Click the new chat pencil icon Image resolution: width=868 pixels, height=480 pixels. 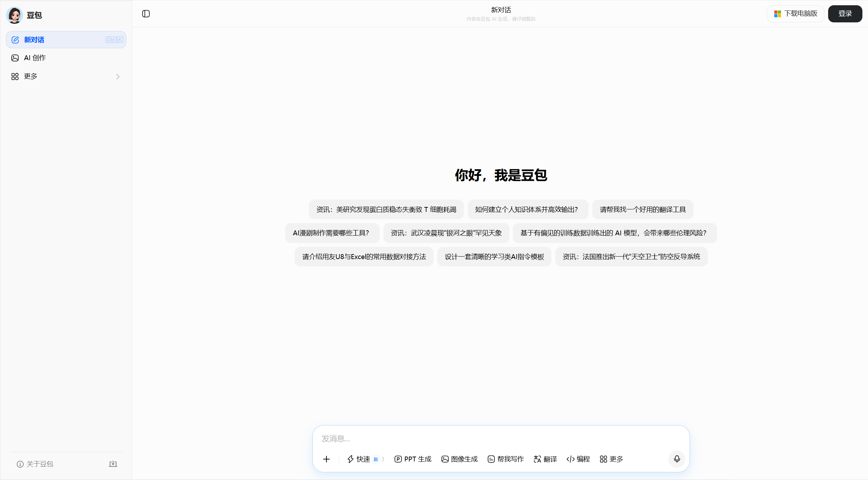pos(15,40)
